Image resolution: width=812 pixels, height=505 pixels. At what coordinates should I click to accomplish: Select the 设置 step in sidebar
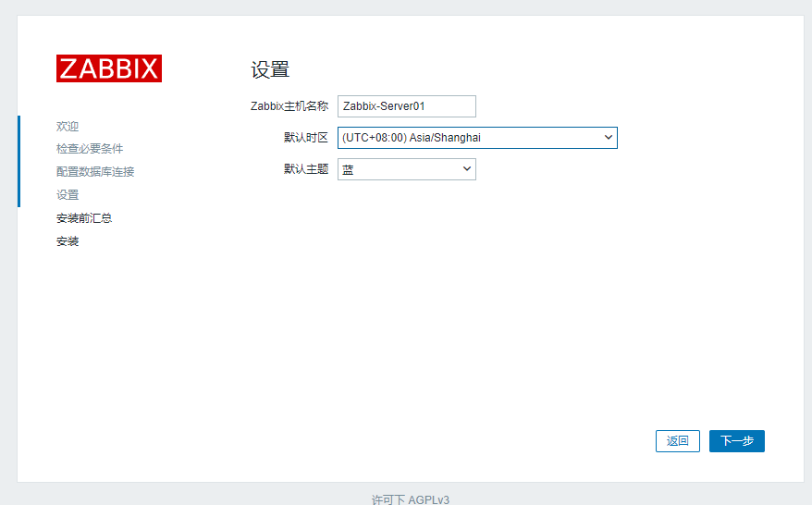point(68,195)
